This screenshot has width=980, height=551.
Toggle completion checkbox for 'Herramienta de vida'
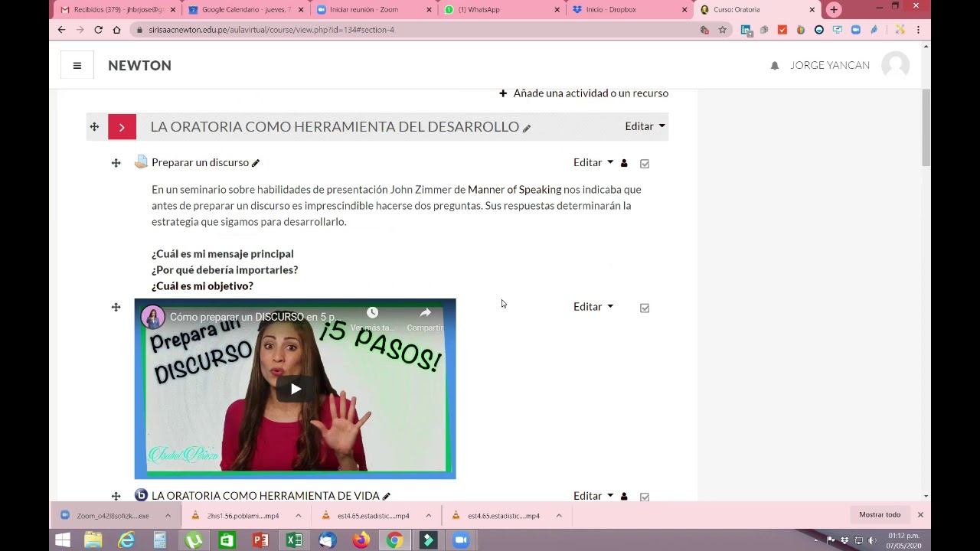point(645,497)
